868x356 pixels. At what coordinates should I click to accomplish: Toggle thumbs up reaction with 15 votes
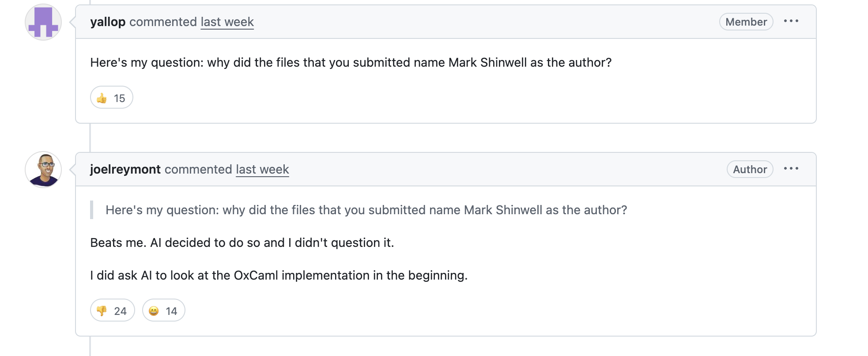pos(111,98)
